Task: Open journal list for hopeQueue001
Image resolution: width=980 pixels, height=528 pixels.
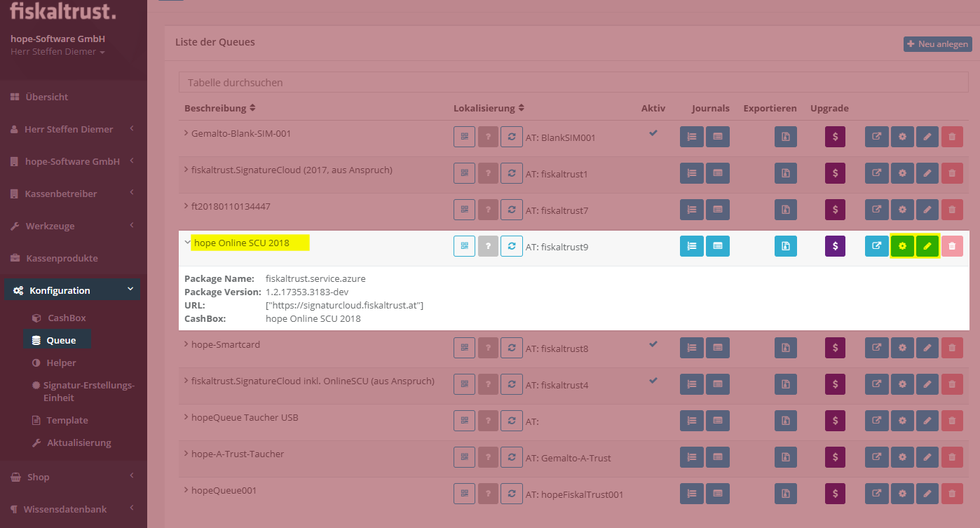Action: [x=692, y=494]
